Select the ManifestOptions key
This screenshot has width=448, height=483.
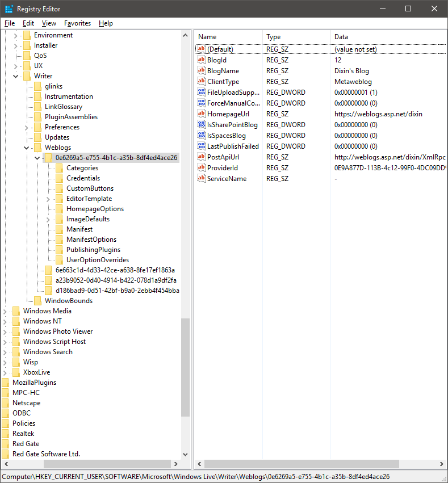pos(91,240)
